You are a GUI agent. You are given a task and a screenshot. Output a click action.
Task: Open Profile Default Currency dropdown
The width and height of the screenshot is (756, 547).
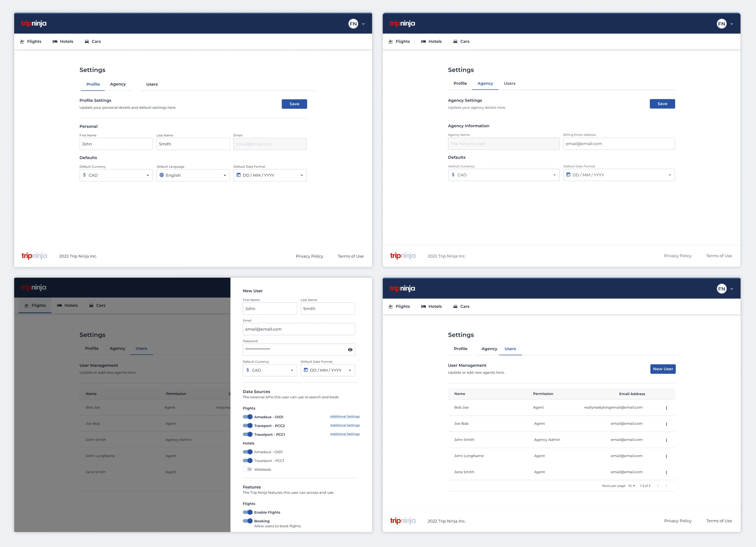pyautogui.click(x=116, y=175)
